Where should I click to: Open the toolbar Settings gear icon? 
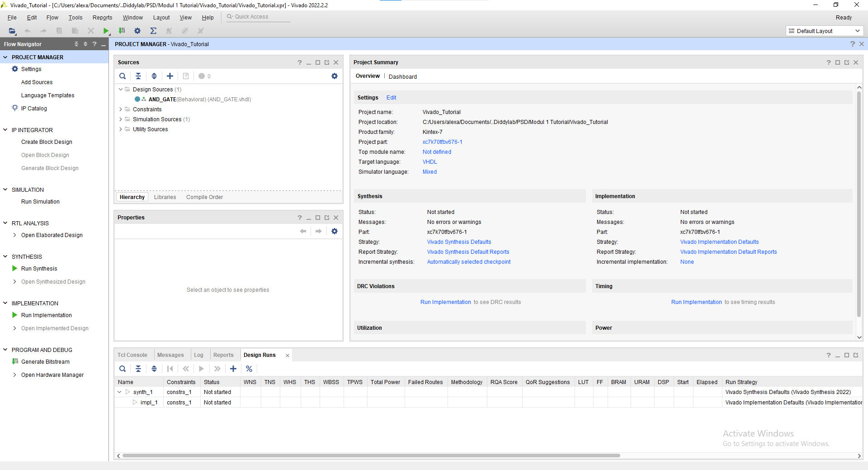(x=137, y=31)
